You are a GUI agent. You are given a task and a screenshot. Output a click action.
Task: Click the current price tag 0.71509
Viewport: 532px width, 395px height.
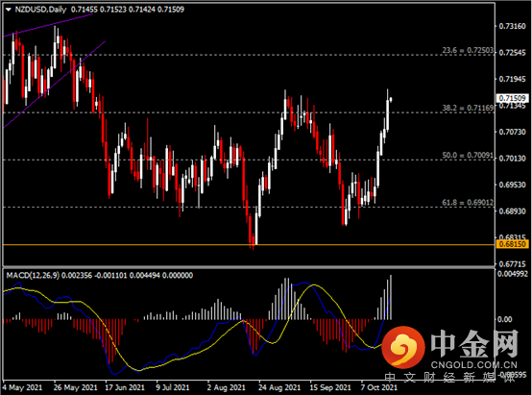click(x=513, y=98)
